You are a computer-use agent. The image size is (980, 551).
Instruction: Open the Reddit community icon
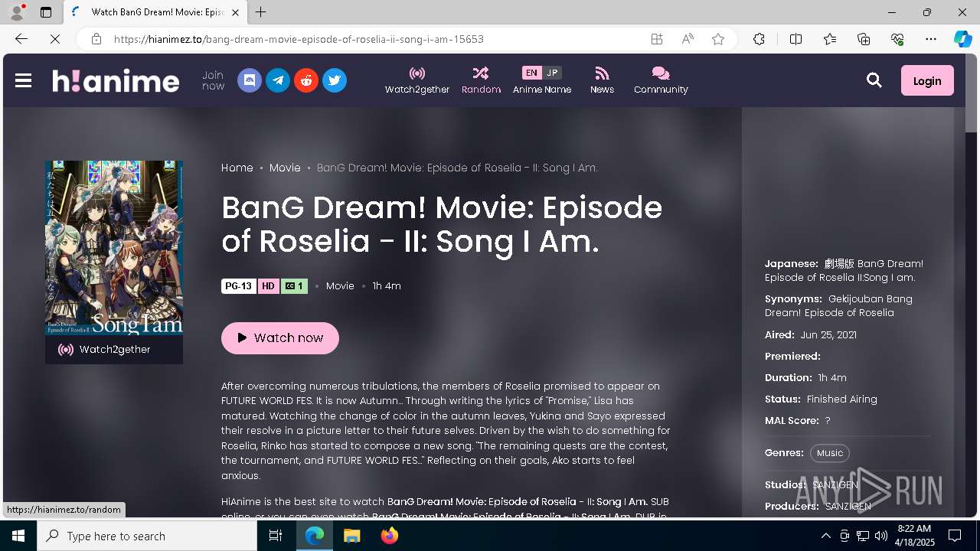(306, 80)
